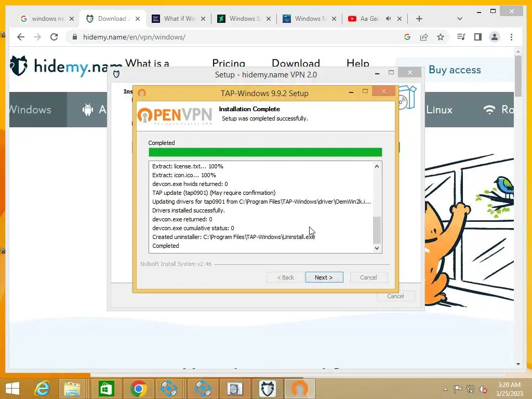Click the green Completed progress bar

click(x=265, y=152)
